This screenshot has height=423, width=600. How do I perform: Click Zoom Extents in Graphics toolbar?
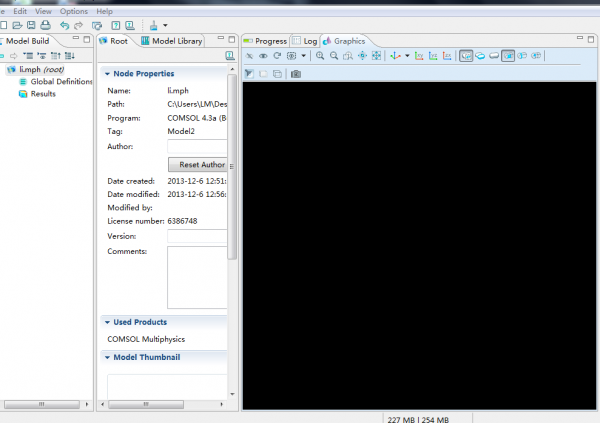[x=377, y=56]
